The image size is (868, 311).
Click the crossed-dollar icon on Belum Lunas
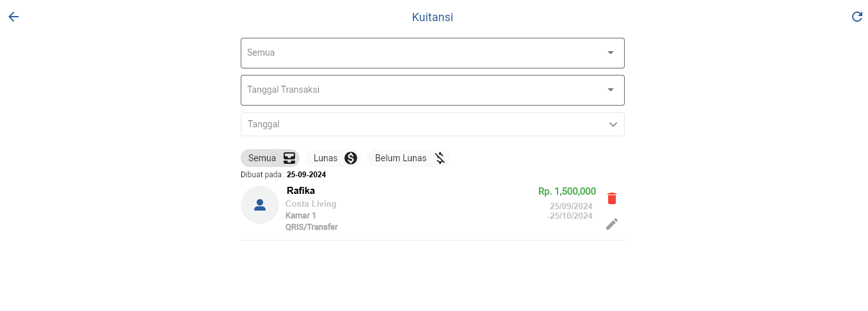pos(440,158)
